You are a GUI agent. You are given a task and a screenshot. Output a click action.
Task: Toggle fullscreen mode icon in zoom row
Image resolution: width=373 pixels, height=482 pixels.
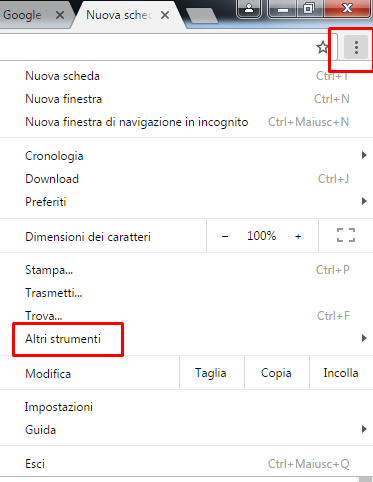[x=346, y=235]
